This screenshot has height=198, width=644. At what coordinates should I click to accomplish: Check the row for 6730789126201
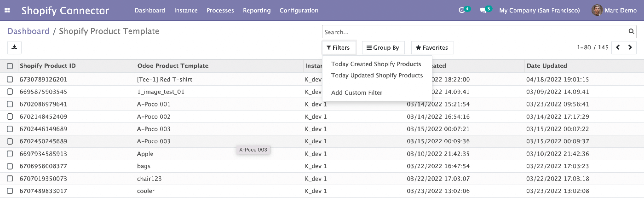pyautogui.click(x=10, y=79)
